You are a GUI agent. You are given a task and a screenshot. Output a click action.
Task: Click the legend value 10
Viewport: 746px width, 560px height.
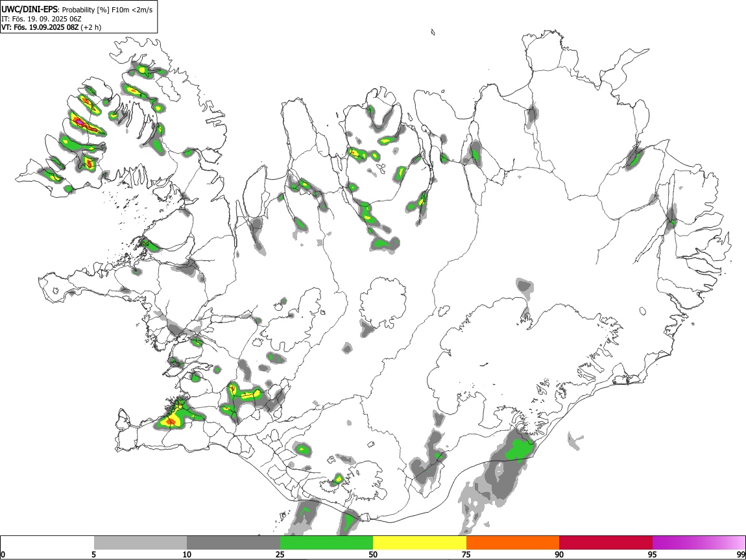point(187,554)
